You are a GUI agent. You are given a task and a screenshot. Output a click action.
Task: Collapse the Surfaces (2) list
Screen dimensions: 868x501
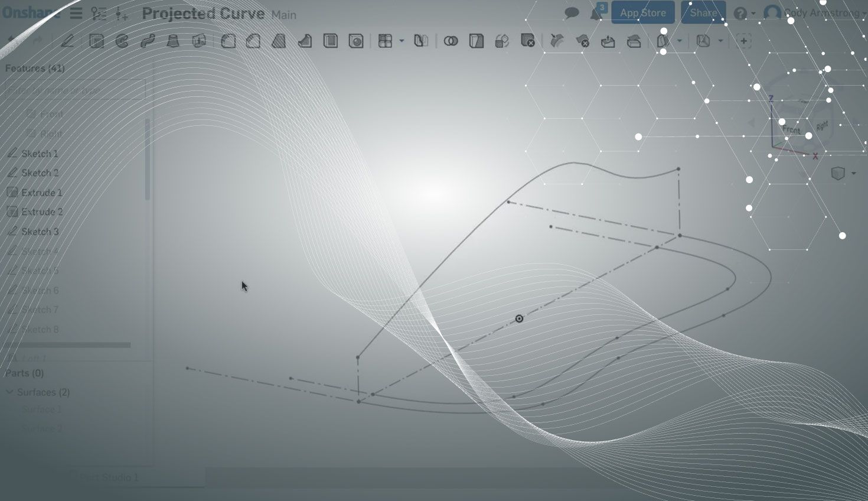coord(9,392)
